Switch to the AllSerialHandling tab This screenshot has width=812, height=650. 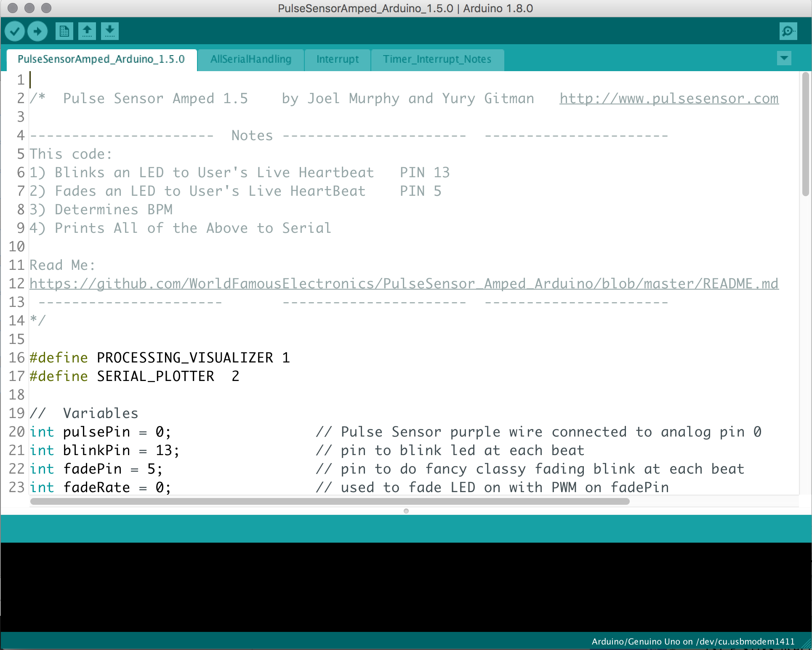coord(251,59)
